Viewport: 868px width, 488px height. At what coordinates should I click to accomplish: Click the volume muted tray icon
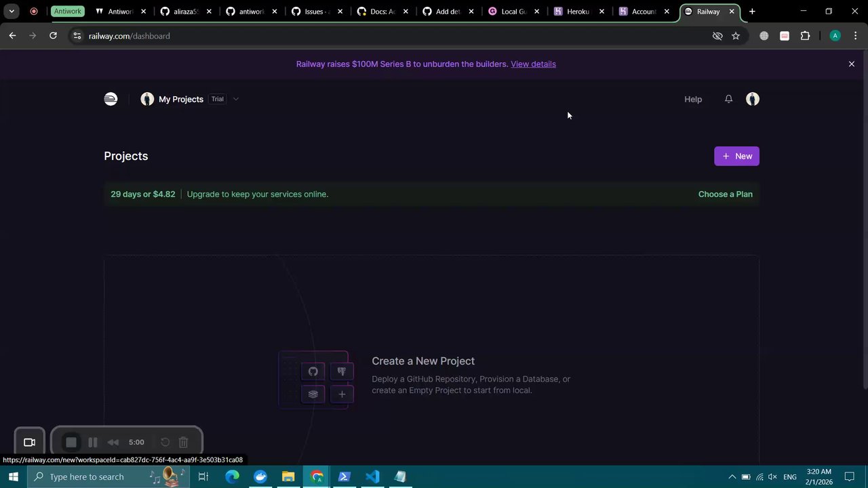pyautogui.click(x=772, y=477)
